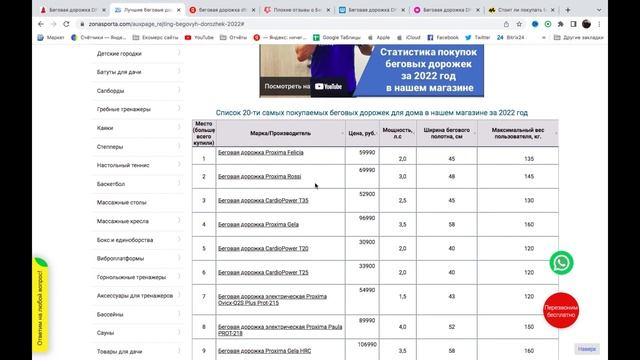Open 'Аксессуары для тренажеров' sidebar category
The image size is (640, 360).
coord(135,296)
